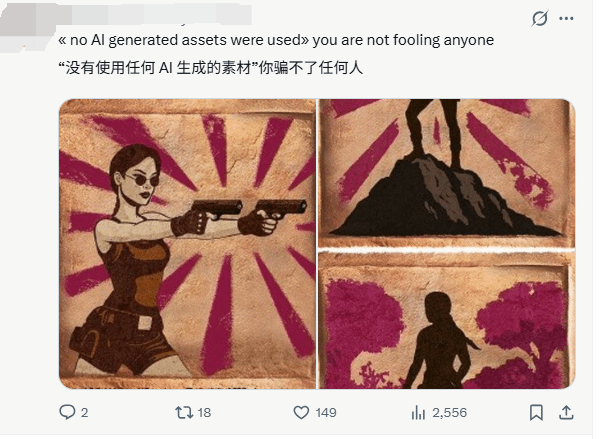This screenshot has height=439, width=599.
Task: Like the post with the heart icon
Action: (x=301, y=413)
